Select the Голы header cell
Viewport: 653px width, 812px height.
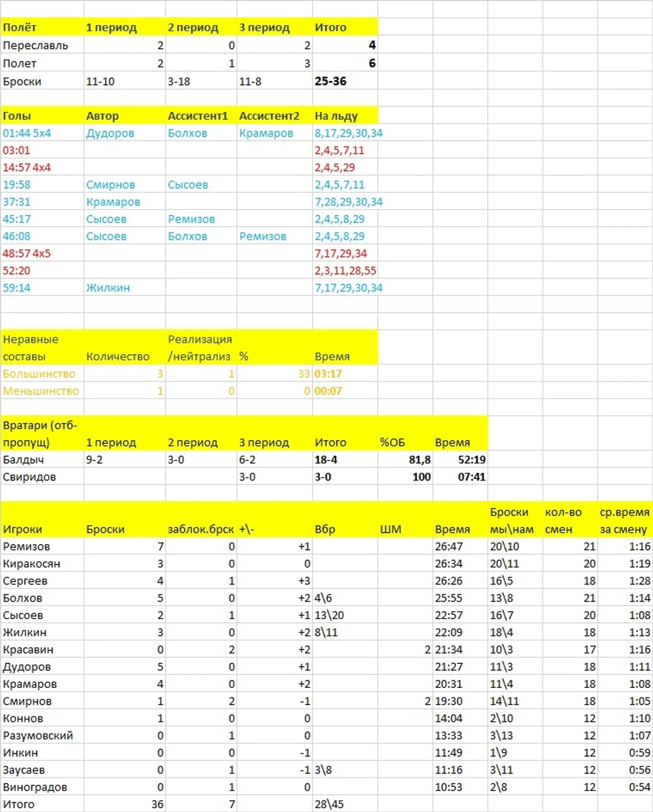pos(42,116)
